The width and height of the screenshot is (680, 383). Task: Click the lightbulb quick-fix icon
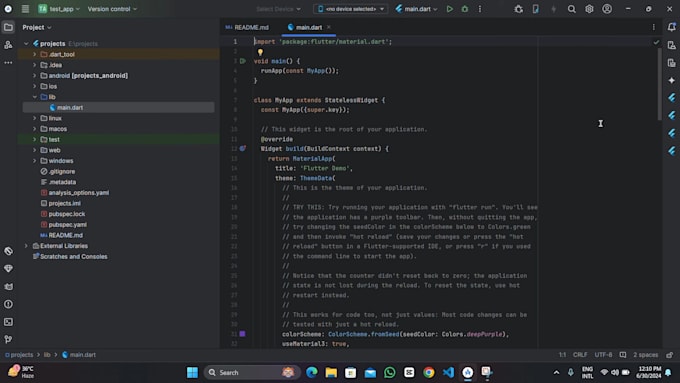[x=260, y=52]
